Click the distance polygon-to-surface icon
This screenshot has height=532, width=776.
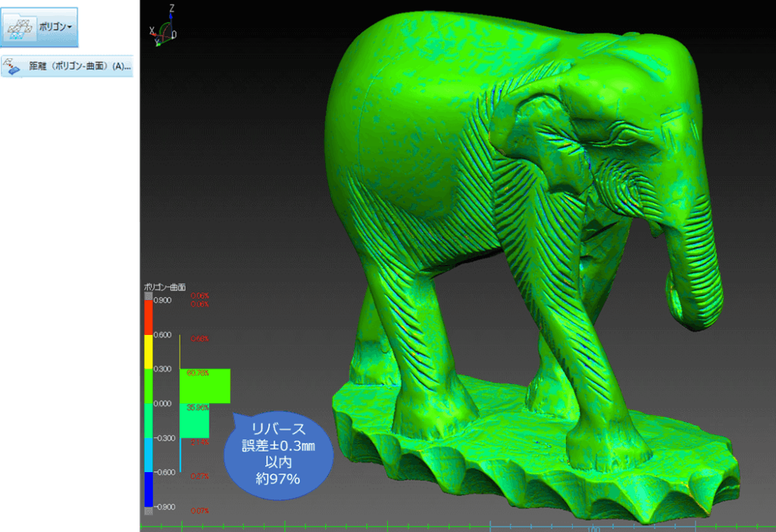coord(12,67)
